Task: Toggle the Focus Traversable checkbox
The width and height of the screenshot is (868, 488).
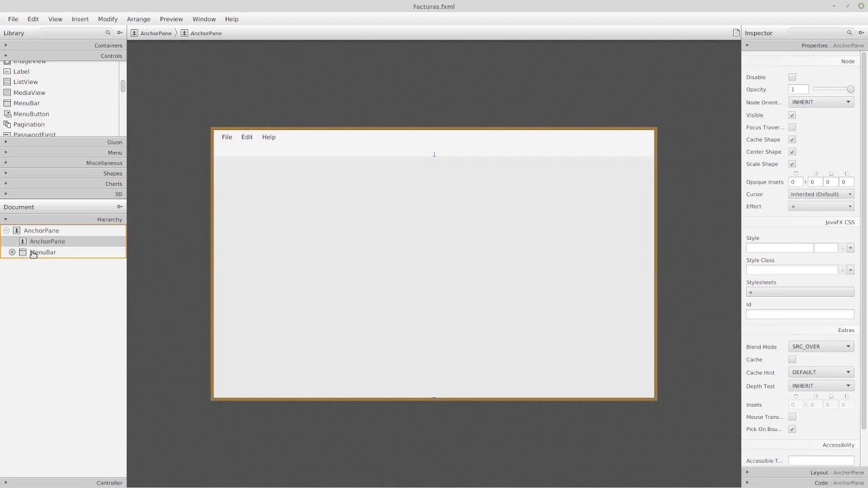Action: 792,127
